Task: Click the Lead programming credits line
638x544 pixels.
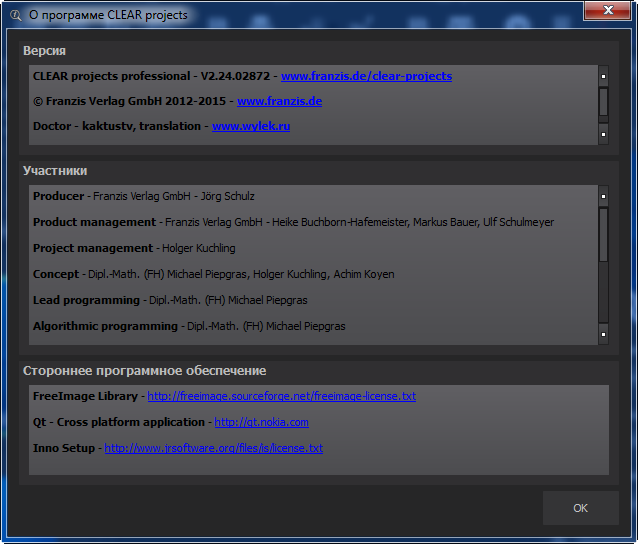Action: coord(170,300)
